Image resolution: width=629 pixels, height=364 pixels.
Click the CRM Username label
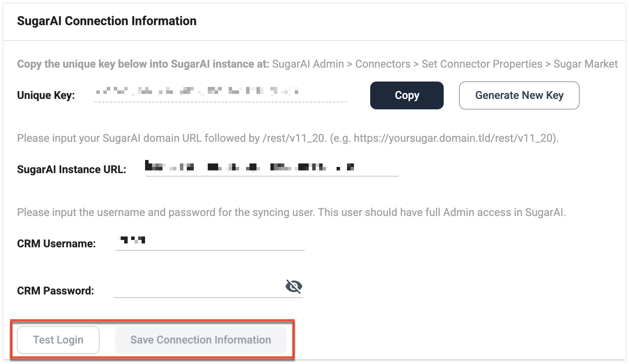[56, 243]
